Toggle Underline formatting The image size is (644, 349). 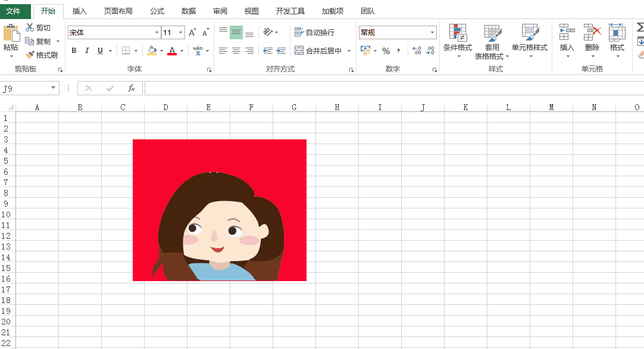coord(100,51)
